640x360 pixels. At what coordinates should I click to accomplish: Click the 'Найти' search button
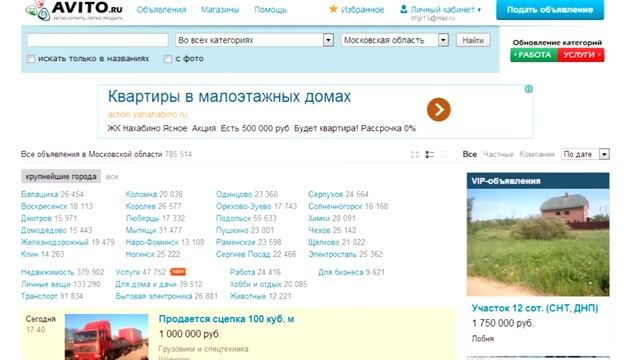(473, 40)
